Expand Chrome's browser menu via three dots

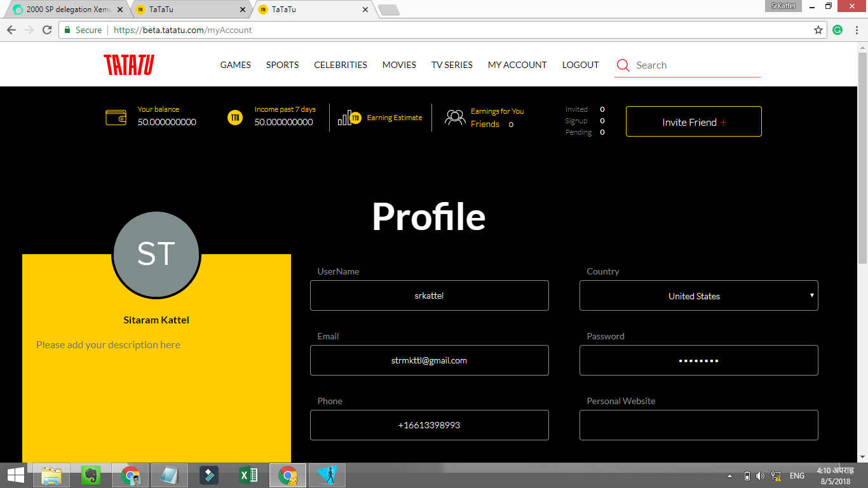(x=855, y=30)
